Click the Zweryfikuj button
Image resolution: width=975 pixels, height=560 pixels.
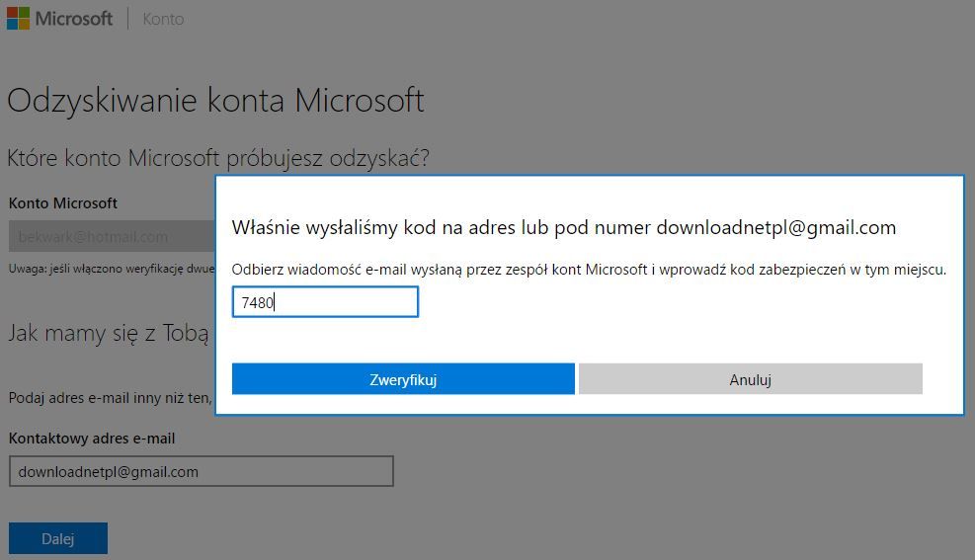tap(403, 379)
